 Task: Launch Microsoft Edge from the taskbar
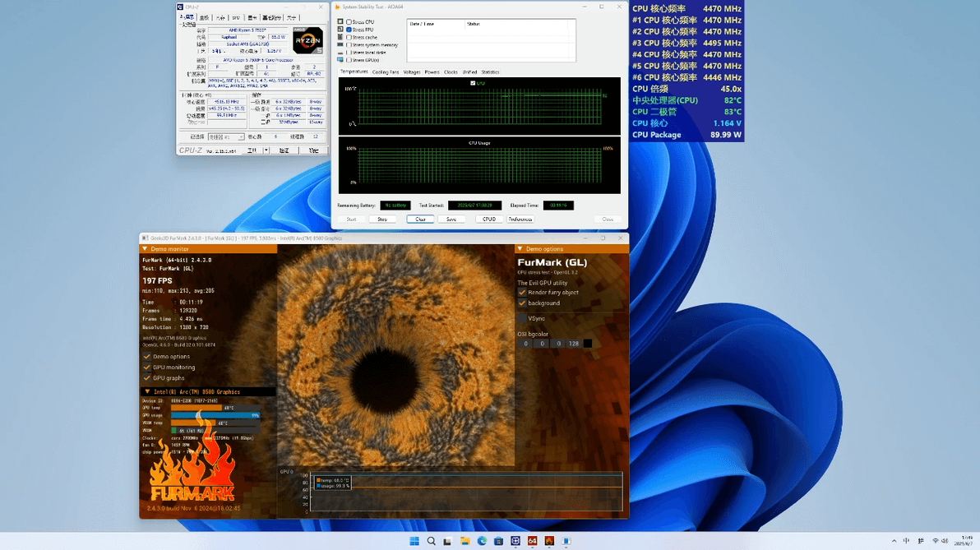coord(482,541)
